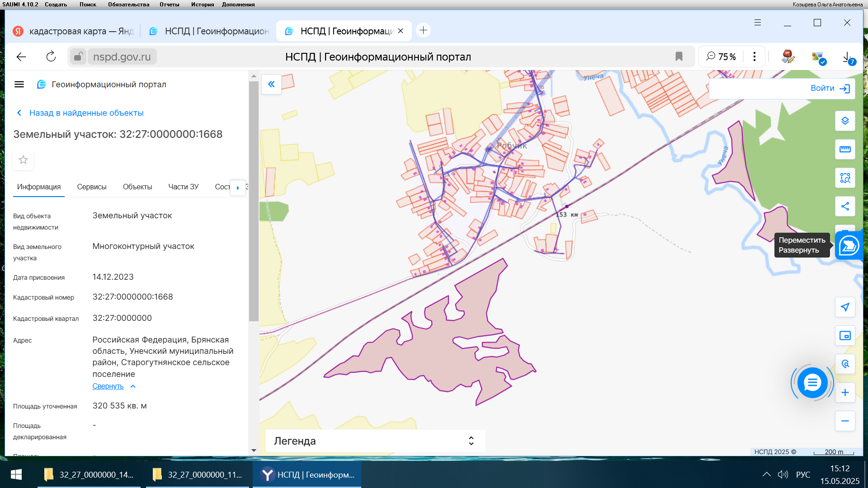
Task: Open the Части ЗУ tab
Action: pyautogui.click(x=184, y=187)
